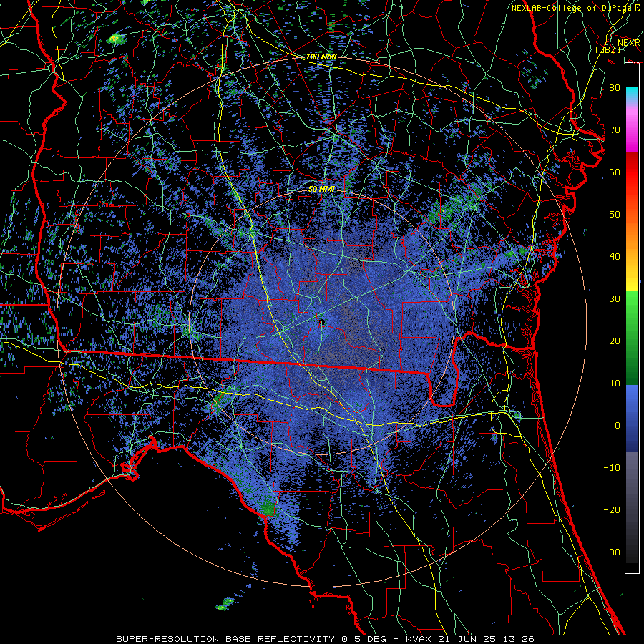Click the cyan band of the color bar
The width and height of the screenshot is (644, 644).
click(632, 94)
